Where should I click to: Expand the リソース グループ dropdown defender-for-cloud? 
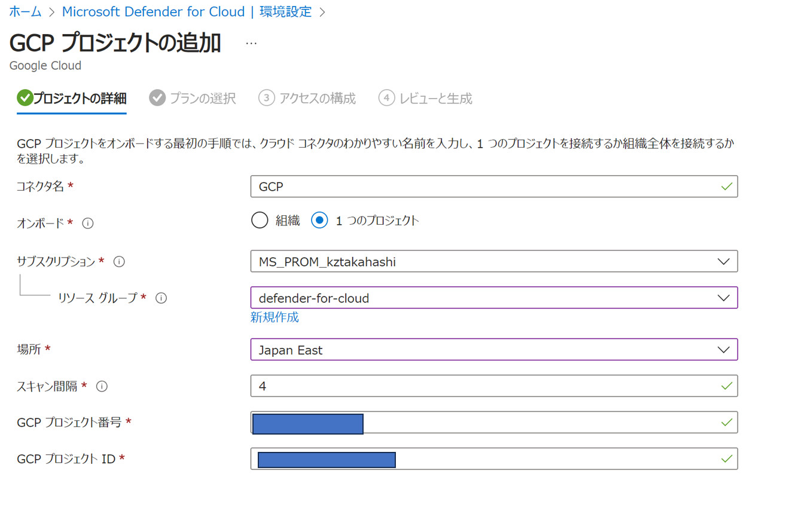point(493,298)
